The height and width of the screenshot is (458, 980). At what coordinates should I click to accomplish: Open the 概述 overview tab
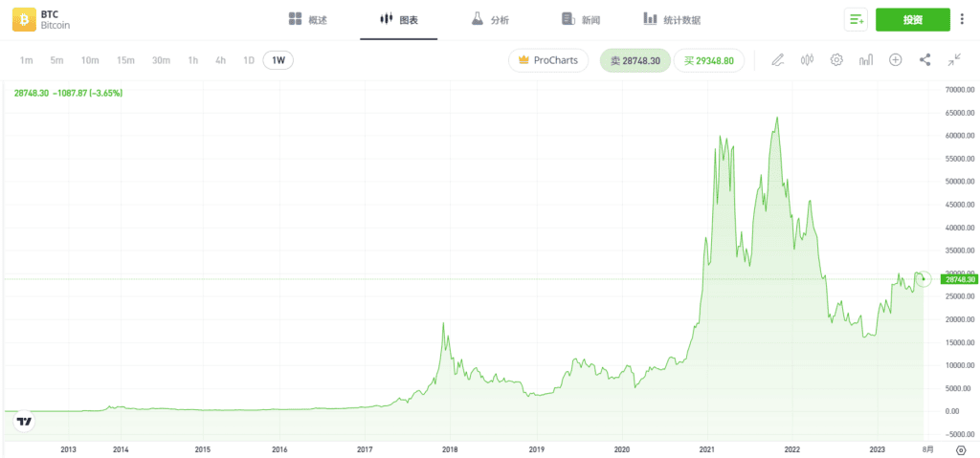pyautogui.click(x=308, y=20)
